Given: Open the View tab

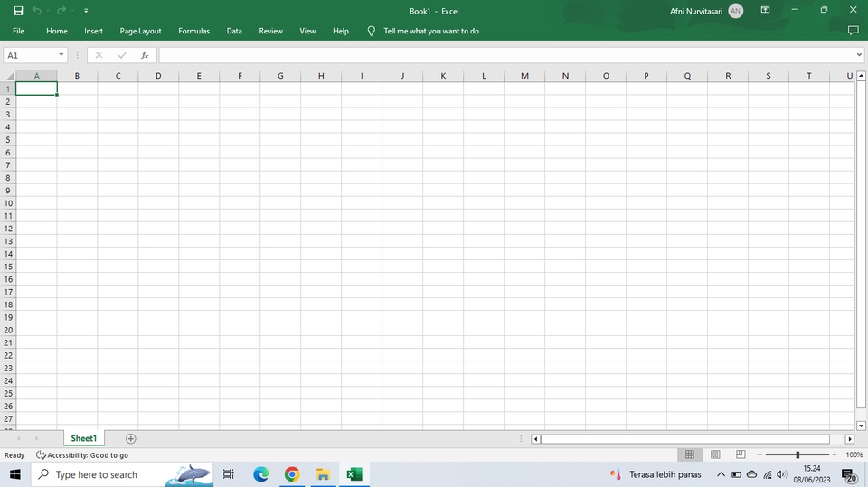Looking at the screenshot, I should [307, 31].
